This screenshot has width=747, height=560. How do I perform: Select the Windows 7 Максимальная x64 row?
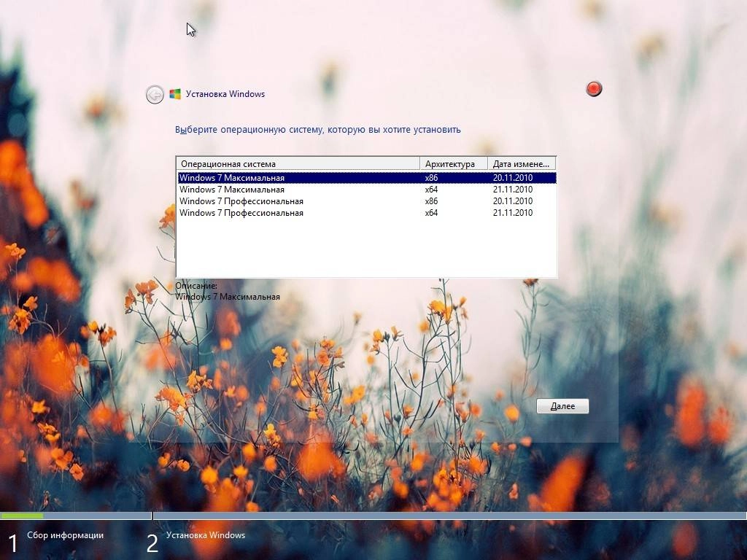coord(366,190)
